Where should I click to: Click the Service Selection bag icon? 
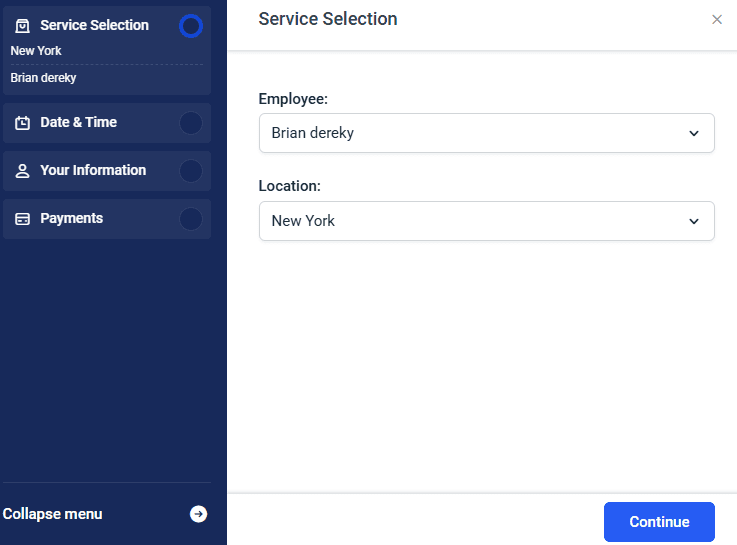coord(22,26)
